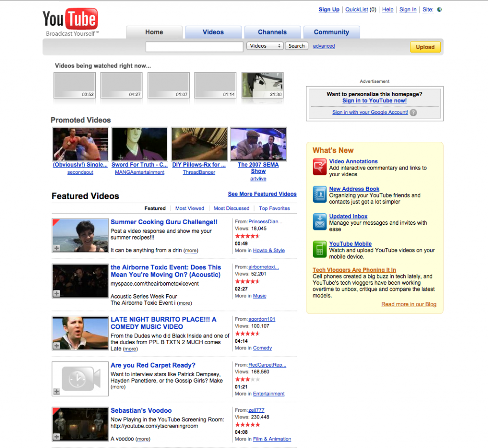Screen dimensions: 488x448
Task: Add Summer Cooking Guru video to QuickList plus icon
Action: click(56, 248)
